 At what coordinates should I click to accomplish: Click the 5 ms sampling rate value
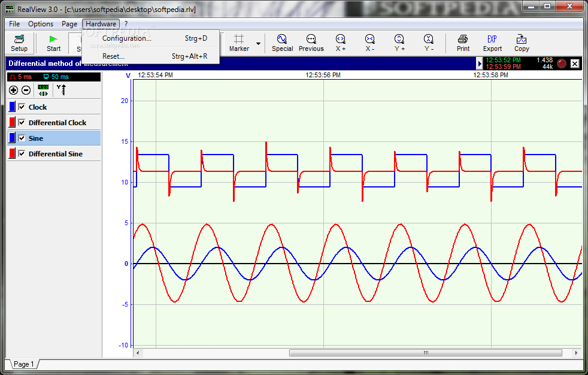point(25,77)
